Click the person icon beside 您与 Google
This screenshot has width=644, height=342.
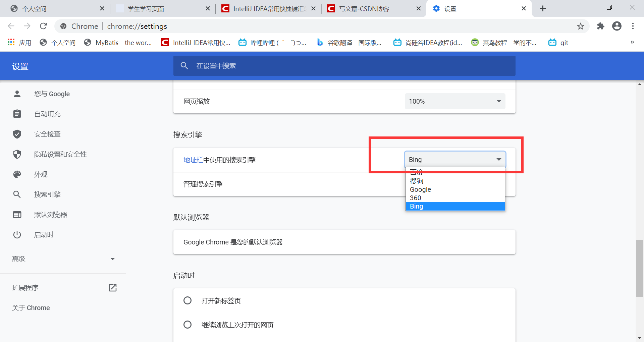tap(17, 94)
